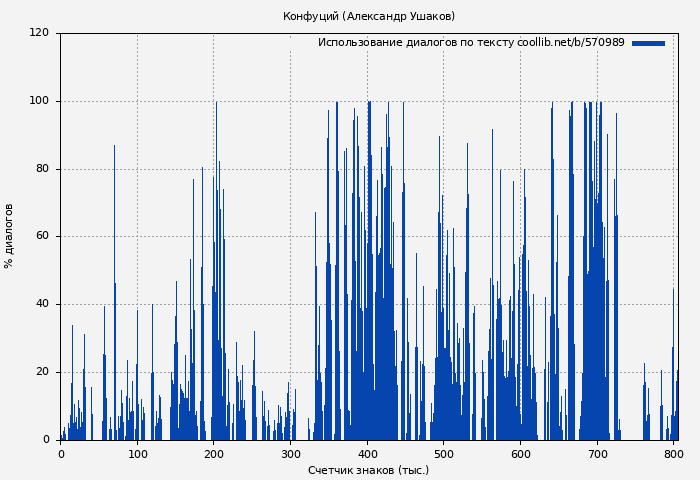Click the chart title "Конфуций (Александр Ушаков)"
This screenshot has height=480, width=700.
pyautogui.click(x=369, y=16)
